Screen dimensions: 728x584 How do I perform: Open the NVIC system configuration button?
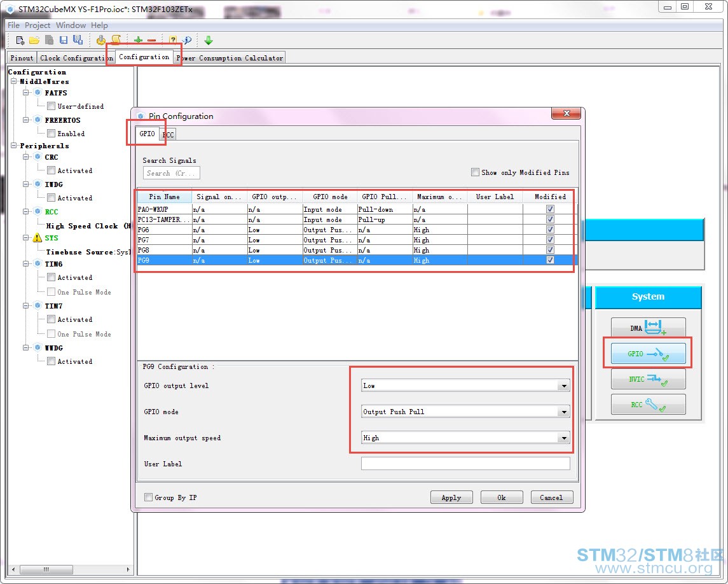tap(648, 379)
